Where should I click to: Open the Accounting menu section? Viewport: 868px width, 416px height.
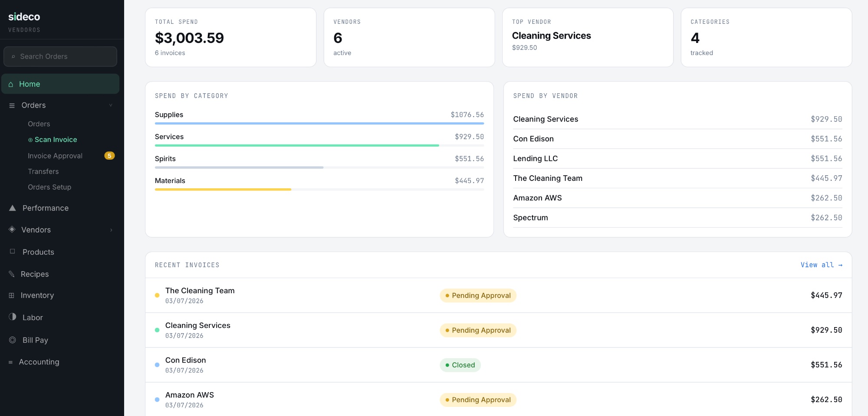[39, 362]
